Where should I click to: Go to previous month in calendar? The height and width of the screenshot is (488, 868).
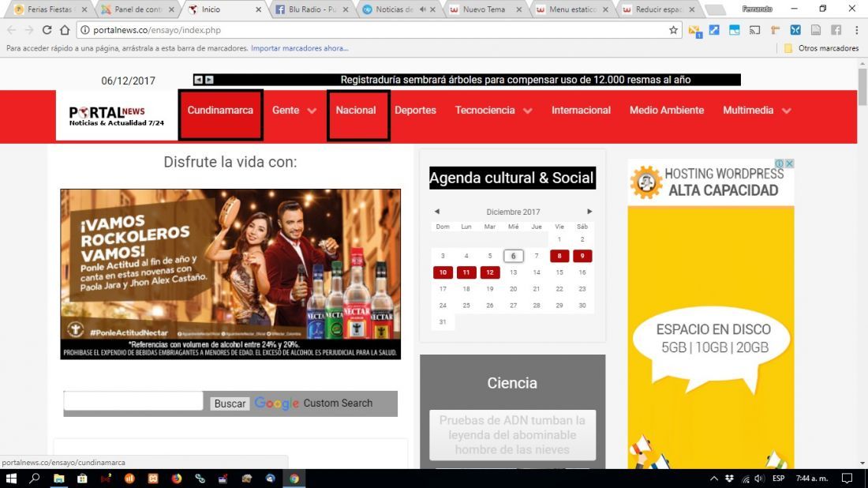pyautogui.click(x=437, y=212)
